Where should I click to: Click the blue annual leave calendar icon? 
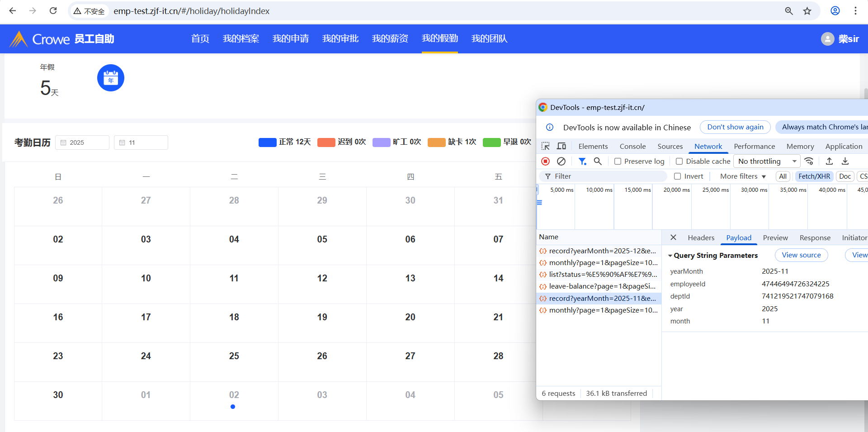click(x=111, y=78)
